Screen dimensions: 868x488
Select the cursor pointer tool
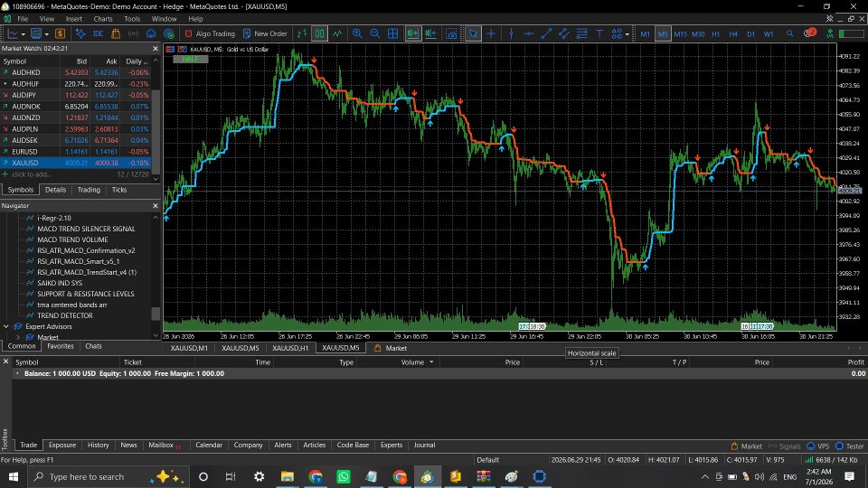click(x=473, y=33)
